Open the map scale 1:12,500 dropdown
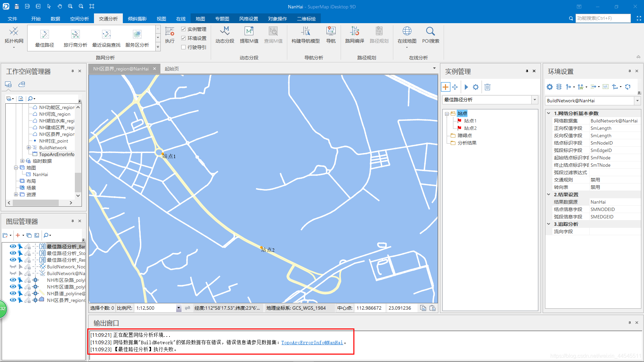The height and width of the screenshot is (362, 644). coord(179,308)
